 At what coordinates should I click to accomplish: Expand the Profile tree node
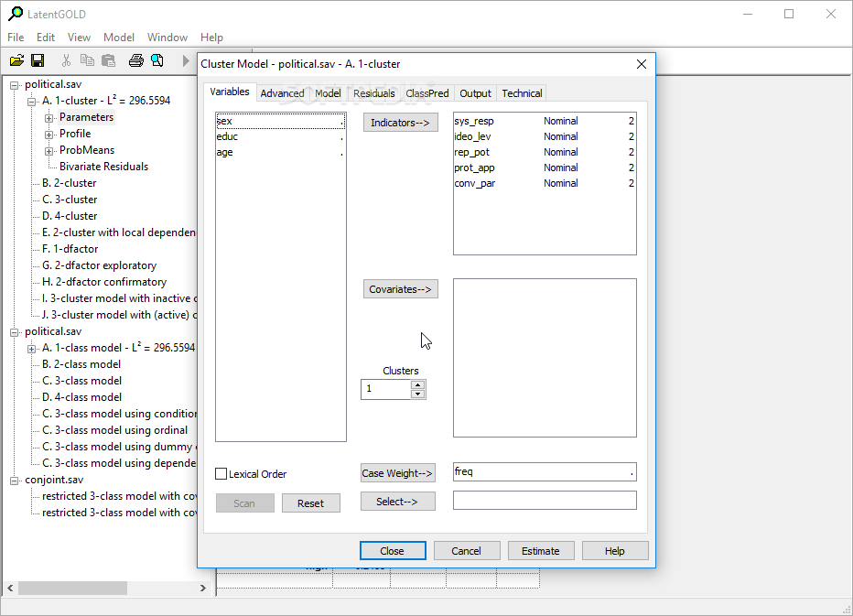click(x=49, y=135)
